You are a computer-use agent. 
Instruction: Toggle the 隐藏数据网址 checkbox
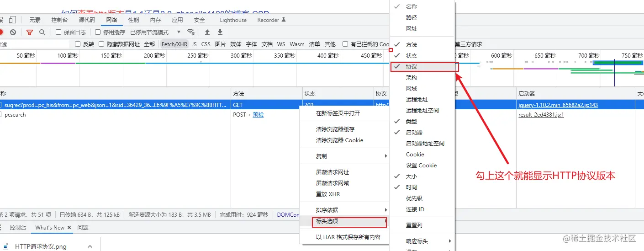point(101,44)
